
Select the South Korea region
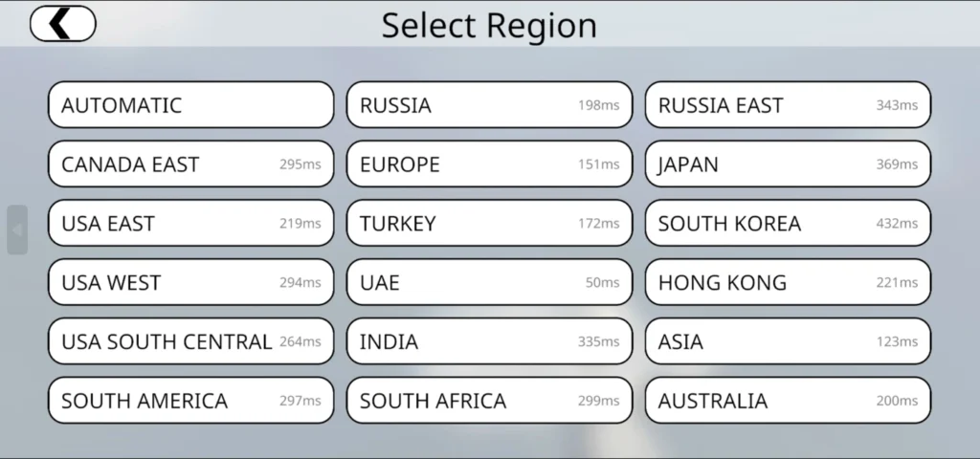(788, 224)
